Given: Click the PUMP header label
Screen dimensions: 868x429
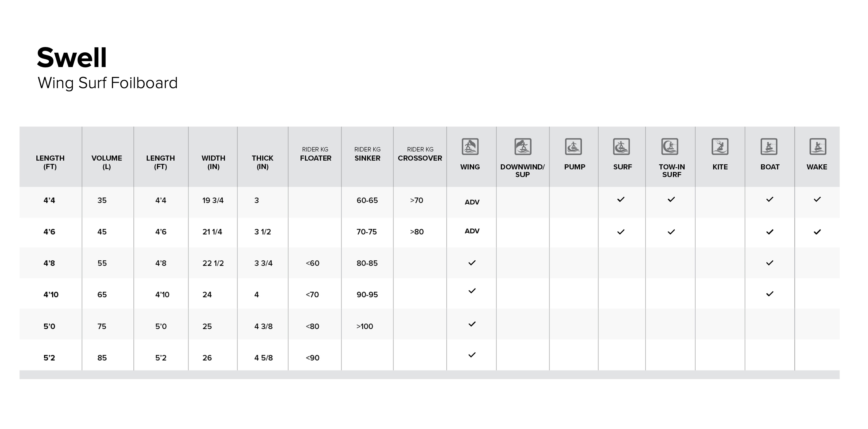Looking at the screenshot, I should click(575, 167).
